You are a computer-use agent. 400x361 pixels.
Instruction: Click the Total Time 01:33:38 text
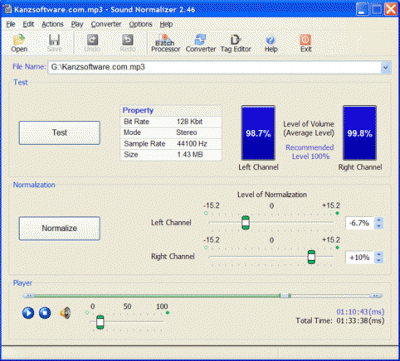pyautogui.click(x=340, y=321)
